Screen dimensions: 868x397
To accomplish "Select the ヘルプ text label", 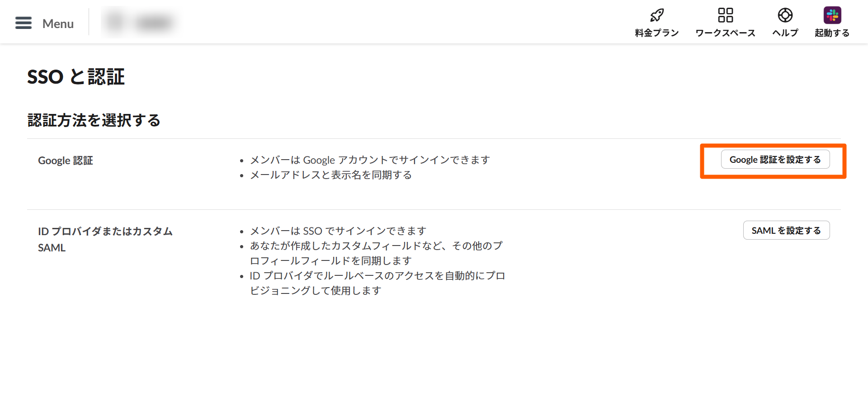I will pyautogui.click(x=785, y=33).
